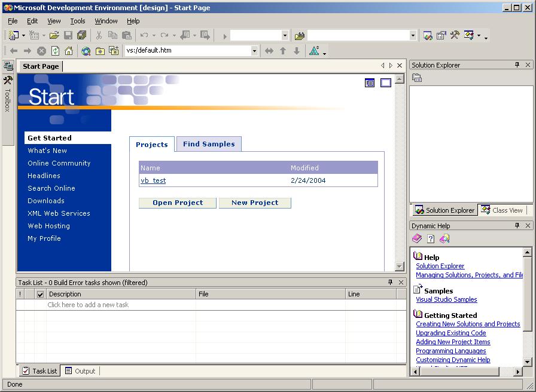This screenshot has width=536, height=392.
Task: Switch to the Find Samples tab
Action: point(209,144)
